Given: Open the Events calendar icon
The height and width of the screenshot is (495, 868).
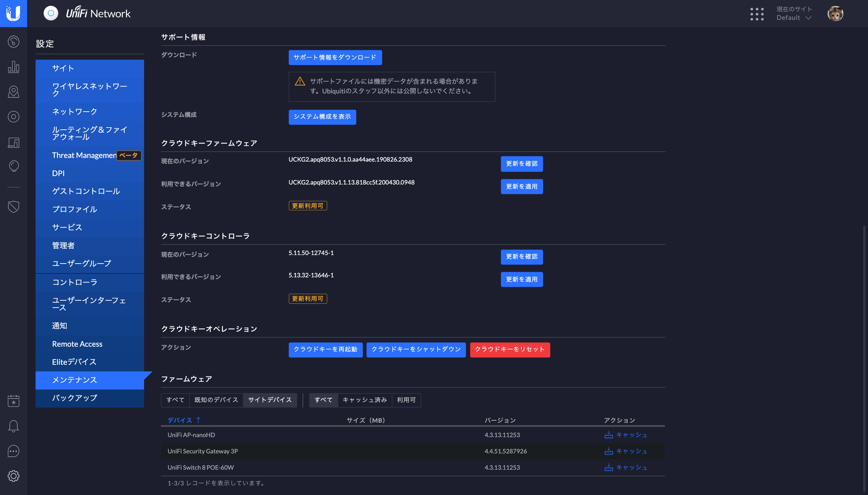Looking at the screenshot, I should pyautogui.click(x=14, y=401).
